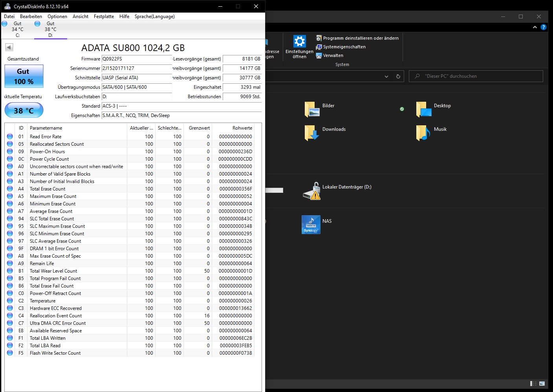Open the Optionen menu
Screen dimensions: 553x392
point(57,16)
